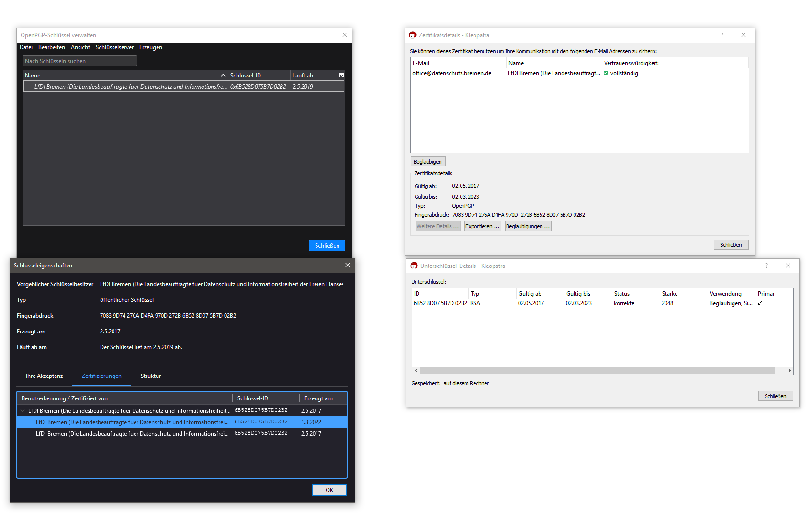Click the Verwendung column header

coord(732,294)
